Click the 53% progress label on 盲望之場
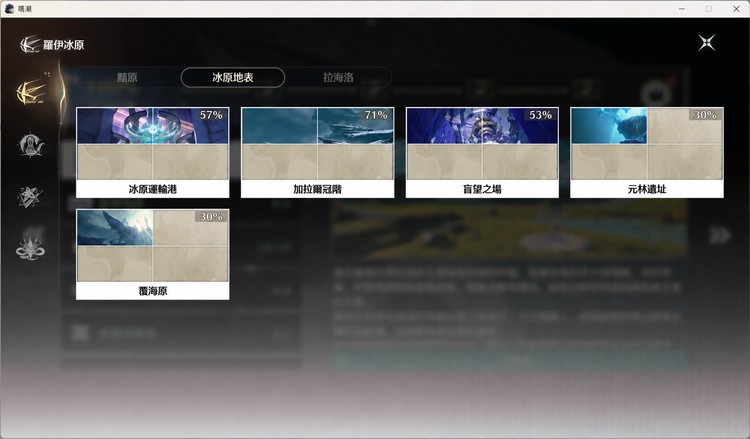 (x=540, y=115)
